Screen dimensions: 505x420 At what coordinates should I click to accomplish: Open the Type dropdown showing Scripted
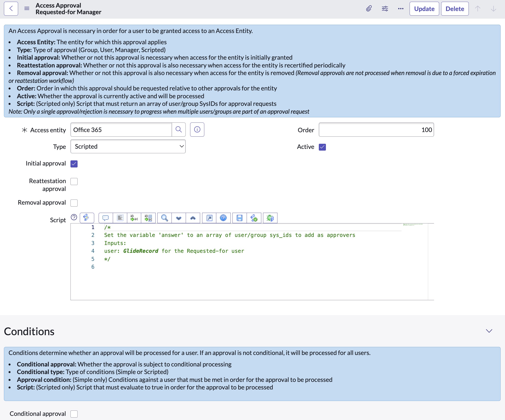(128, 146)
